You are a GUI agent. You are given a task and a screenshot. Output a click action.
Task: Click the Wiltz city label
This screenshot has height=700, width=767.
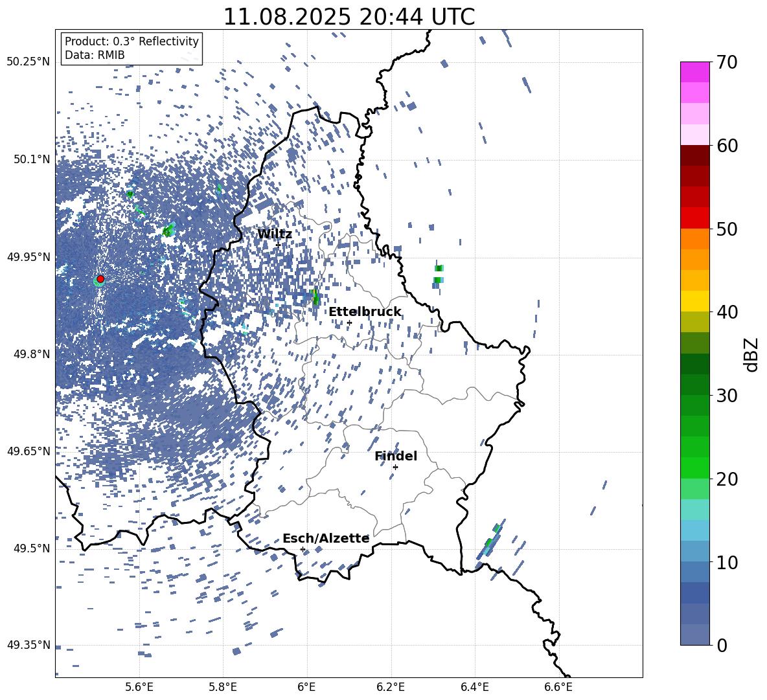(275, 234)
